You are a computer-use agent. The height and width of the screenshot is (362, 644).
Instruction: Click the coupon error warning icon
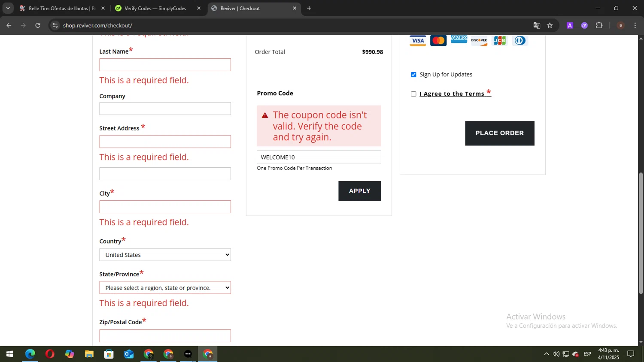pos(265,115)
